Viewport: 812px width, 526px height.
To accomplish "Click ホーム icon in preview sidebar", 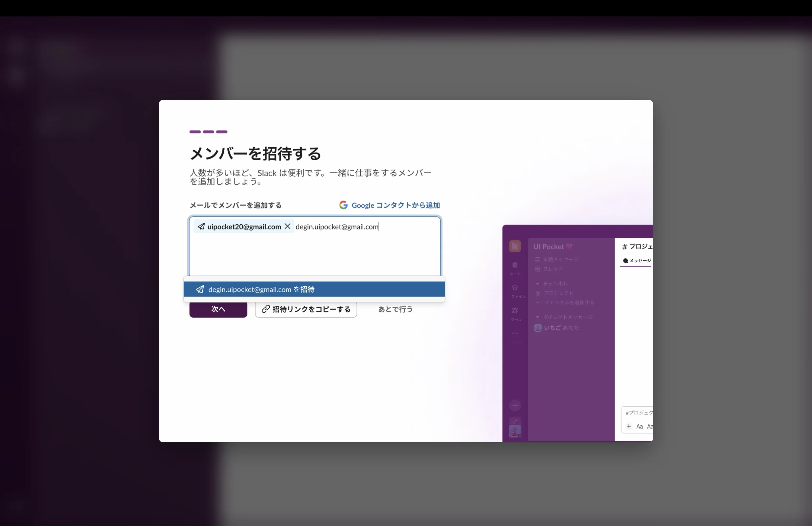I will click(x=515, y=265).
